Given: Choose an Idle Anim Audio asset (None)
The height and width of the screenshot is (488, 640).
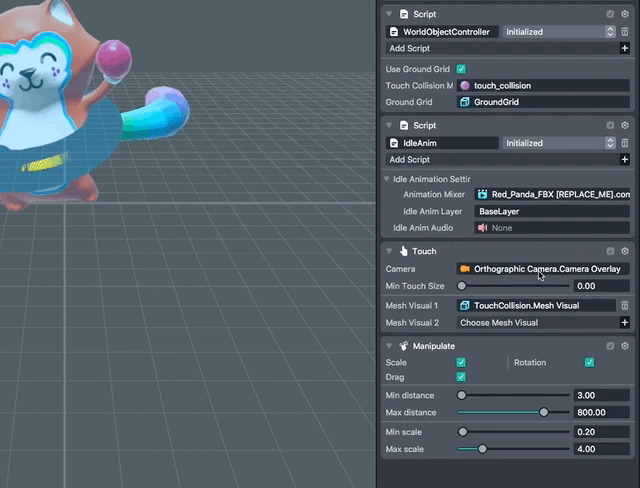Looking at the screenshot, I should click(552, 228).
